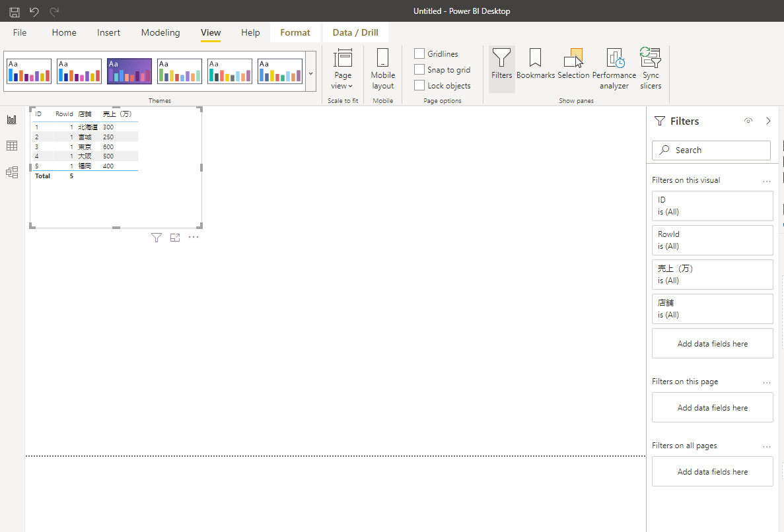Image resolution: width=784 pixels, height=532 pixels.
Task: Select the 東京 cell in table
Action: click(x=85, y=147)
